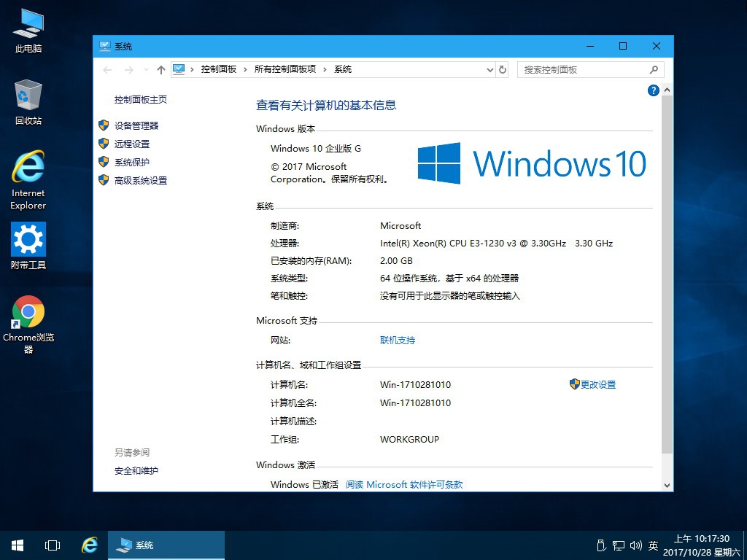The width and height of the screenshot is (747, 560).
Task: Expand the chevron after 所有控制面板项
Action: (x=325, y=69)
